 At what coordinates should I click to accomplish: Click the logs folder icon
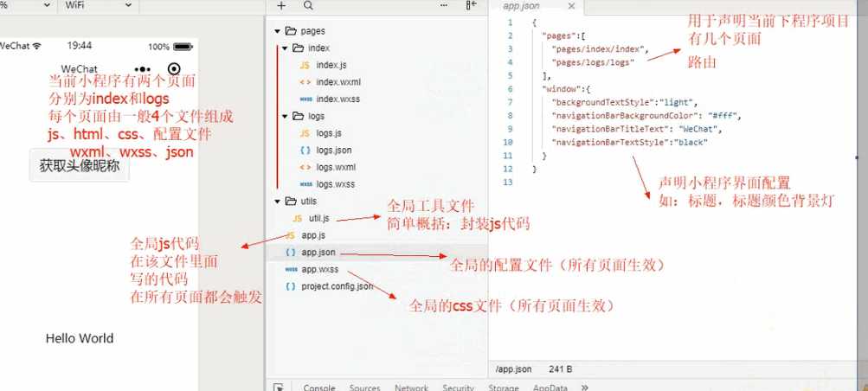tap(298, 116)
